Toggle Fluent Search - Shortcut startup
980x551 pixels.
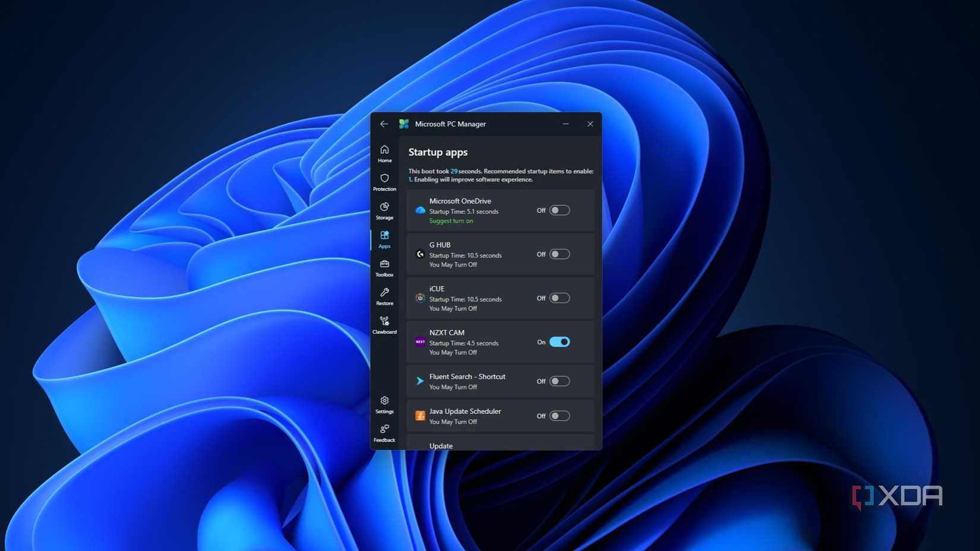559,381
